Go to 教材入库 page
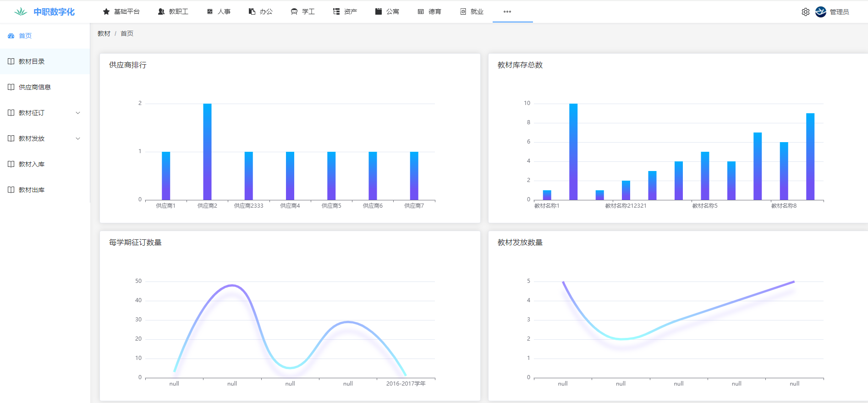 [32, 164]
